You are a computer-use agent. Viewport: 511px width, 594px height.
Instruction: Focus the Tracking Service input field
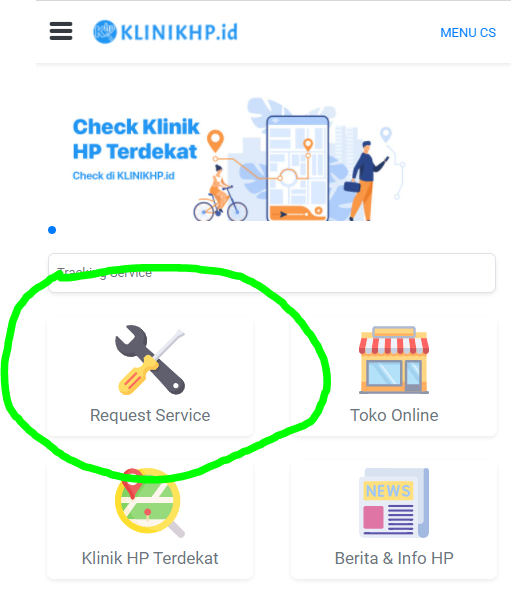[x=272, y=273]
